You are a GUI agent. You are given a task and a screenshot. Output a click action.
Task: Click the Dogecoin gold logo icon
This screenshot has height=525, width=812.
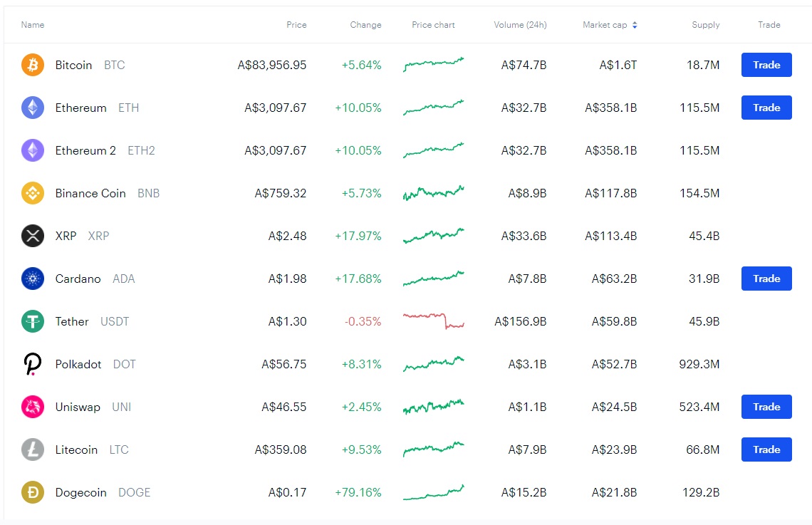33,492
